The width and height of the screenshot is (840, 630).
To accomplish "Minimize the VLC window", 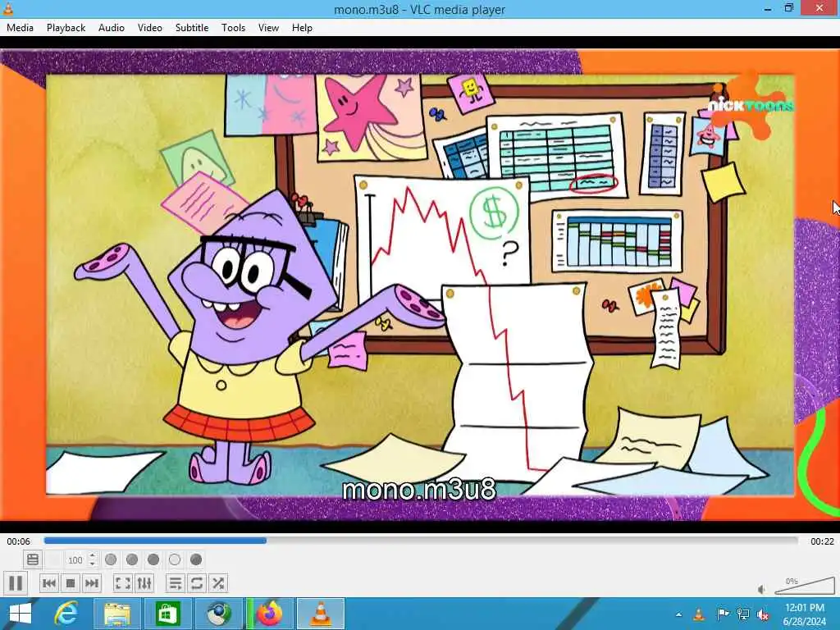I will tap(768, 8).
